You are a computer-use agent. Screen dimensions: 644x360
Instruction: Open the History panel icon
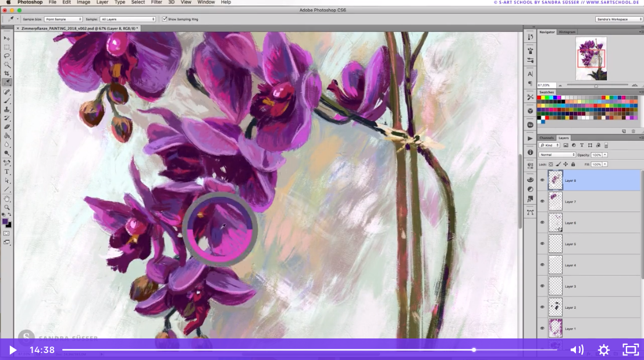[530, 37]
